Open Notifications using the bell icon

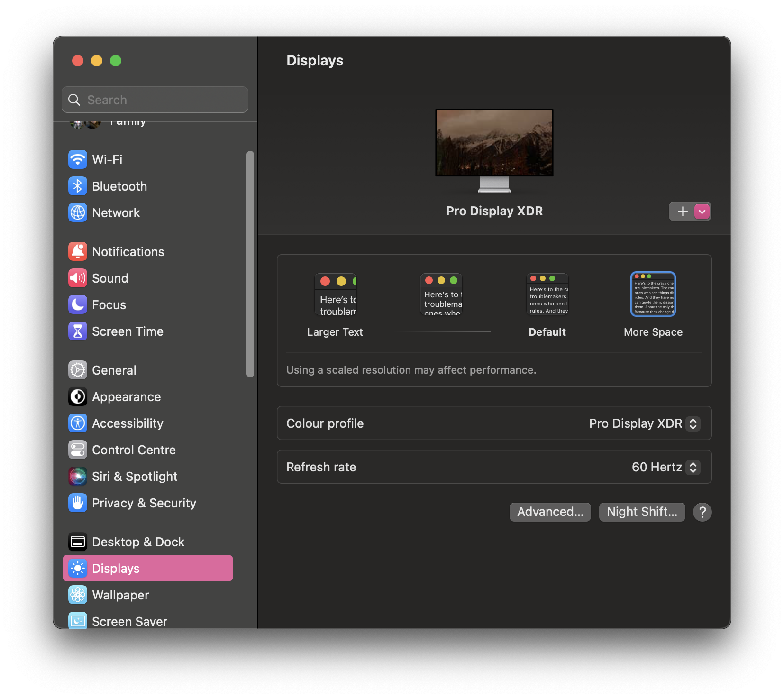point(78,251)
